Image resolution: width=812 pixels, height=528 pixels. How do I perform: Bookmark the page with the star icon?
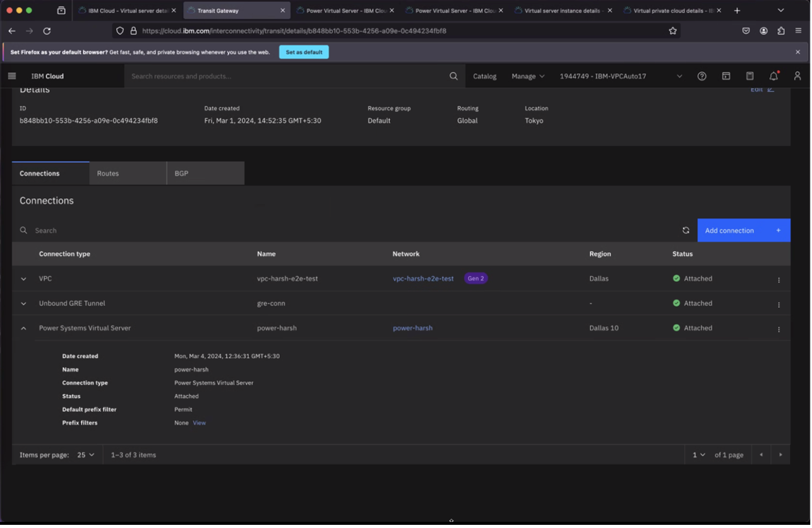coord(672,30)
